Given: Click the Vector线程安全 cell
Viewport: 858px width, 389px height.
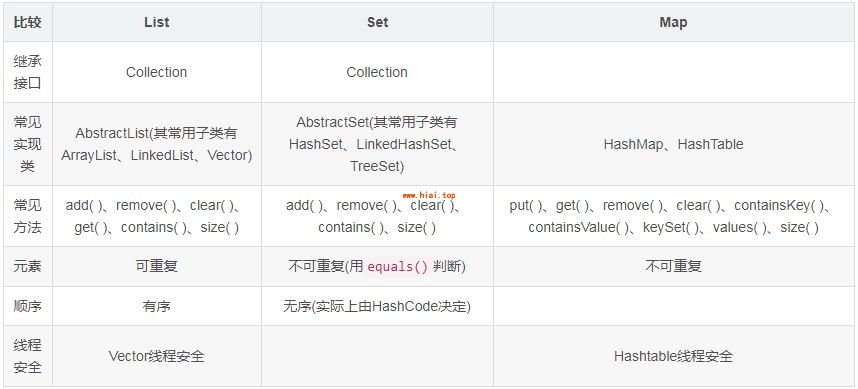Looking at the screenshot, I should coord(156,356).
